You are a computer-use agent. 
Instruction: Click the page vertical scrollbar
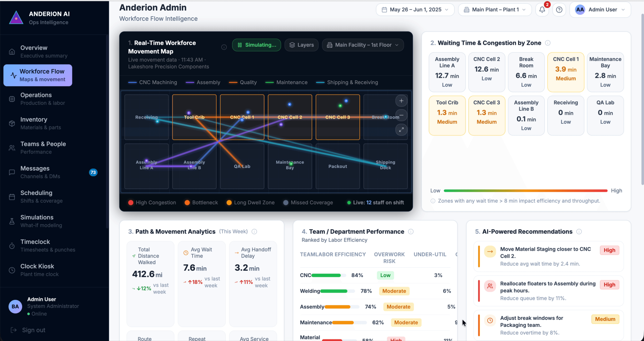(643, 100)
